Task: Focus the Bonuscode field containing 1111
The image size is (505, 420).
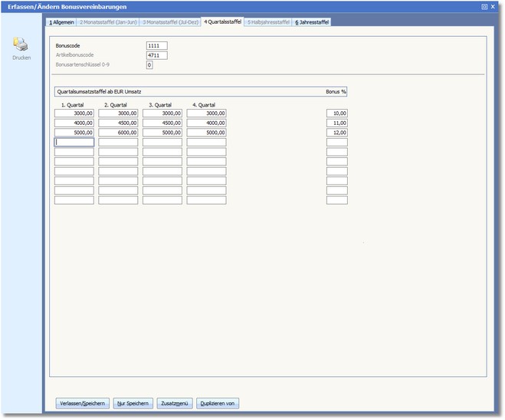Action: 156,46
